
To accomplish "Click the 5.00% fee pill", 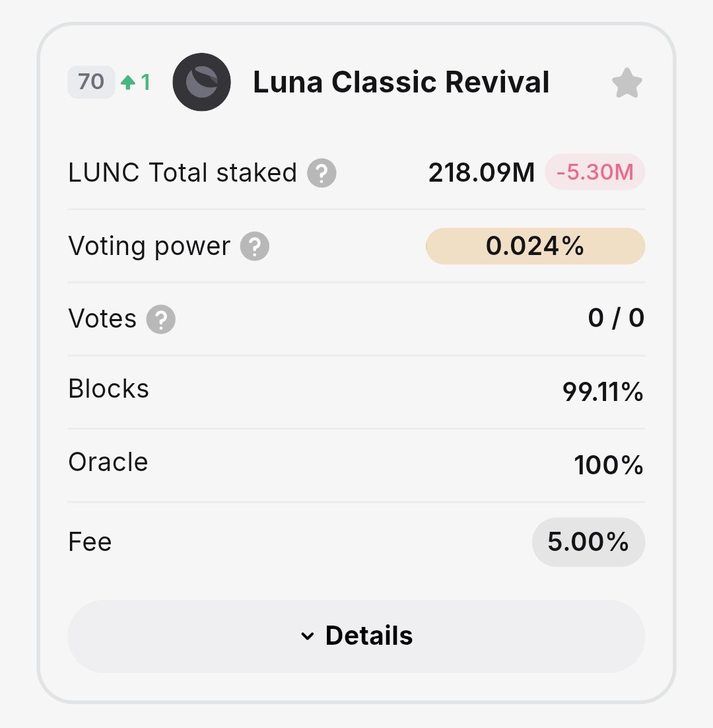I will [x=588, y=542].
